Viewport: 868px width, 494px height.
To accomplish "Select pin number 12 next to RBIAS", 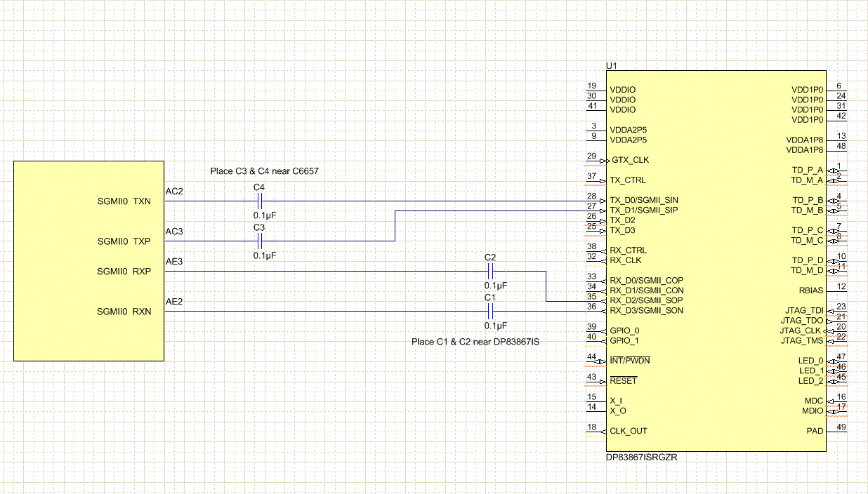I will coord(841,286).
